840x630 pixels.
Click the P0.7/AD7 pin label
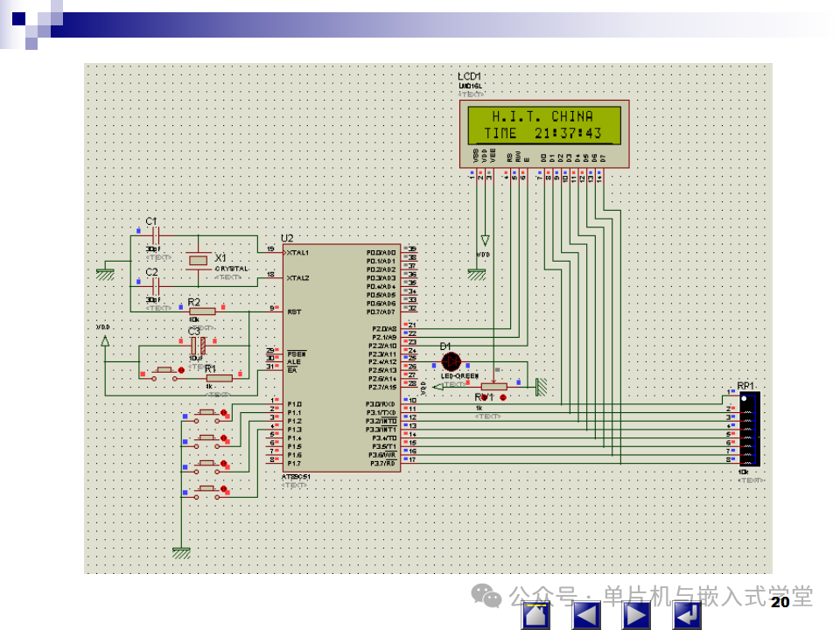coord(381,311)
